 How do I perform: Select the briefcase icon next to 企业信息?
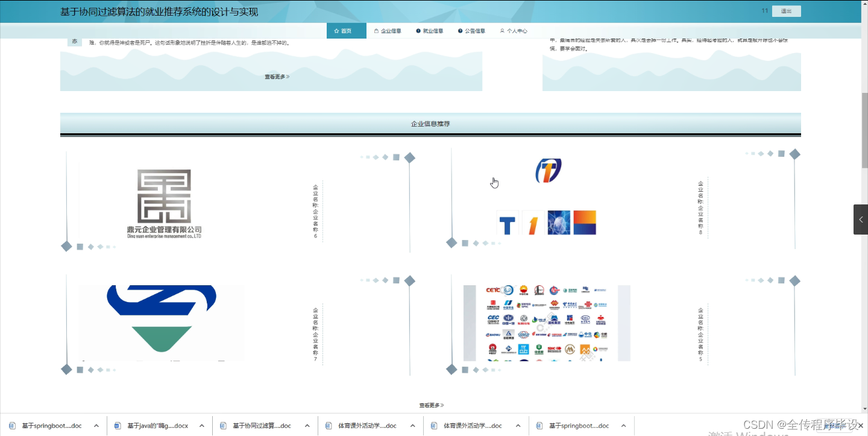pyautogui.click(x=376, y=30)
